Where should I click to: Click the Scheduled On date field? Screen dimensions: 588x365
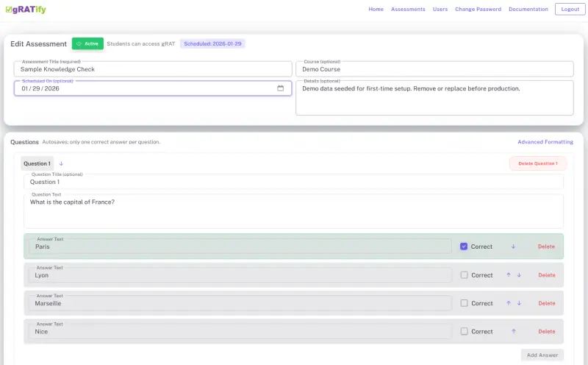(153, 88)
